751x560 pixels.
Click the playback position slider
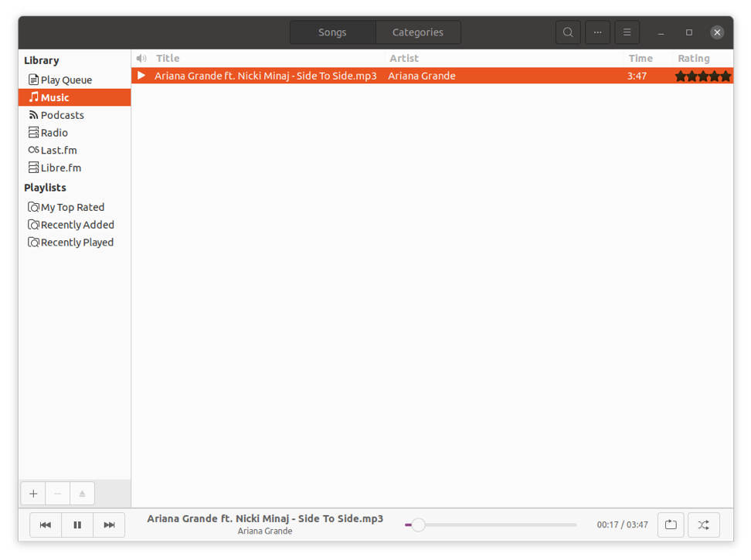pyautogui.click(x=491, y=525)
